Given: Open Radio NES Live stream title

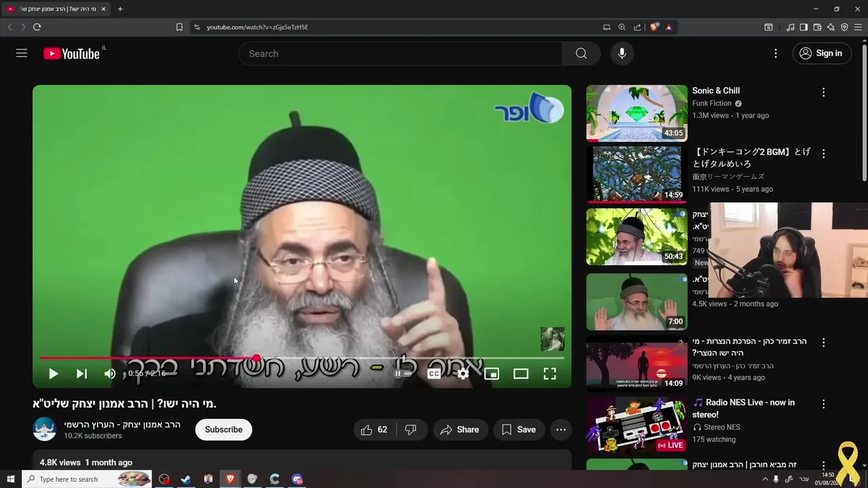Looking at the screenshot, I should tap(743, 408).
